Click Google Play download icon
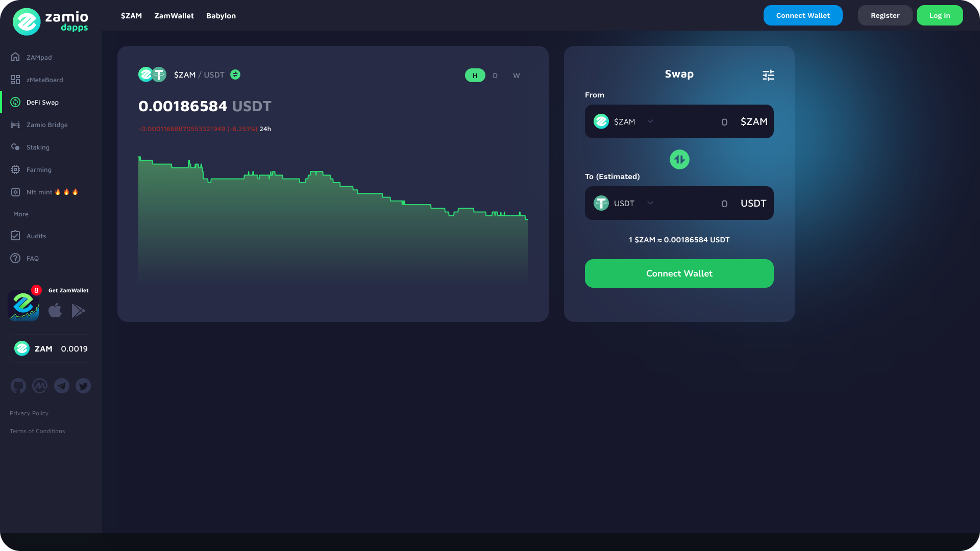 click(78, 310)
